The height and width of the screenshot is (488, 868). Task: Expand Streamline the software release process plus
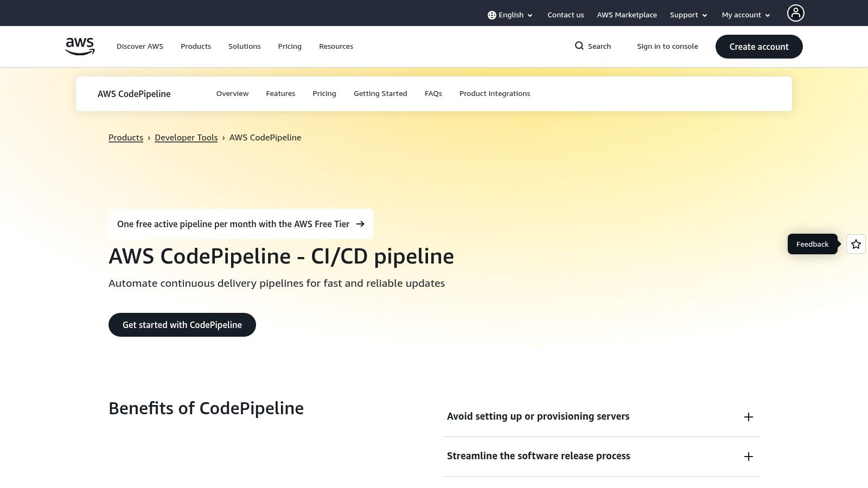point(749,457)
